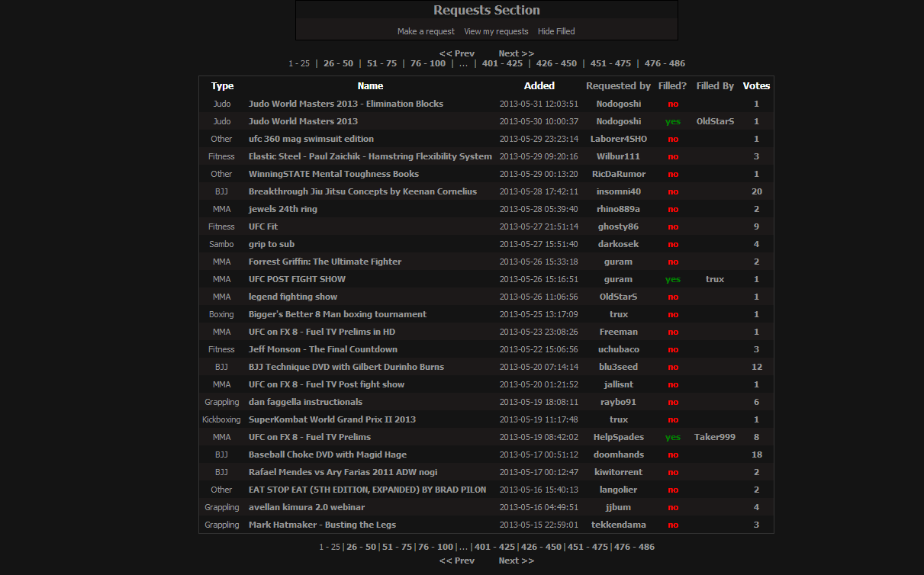The height and width of the screenshot is (575, 924).
Task: Sort by Votes column header
Action: [x=756, y=86]
